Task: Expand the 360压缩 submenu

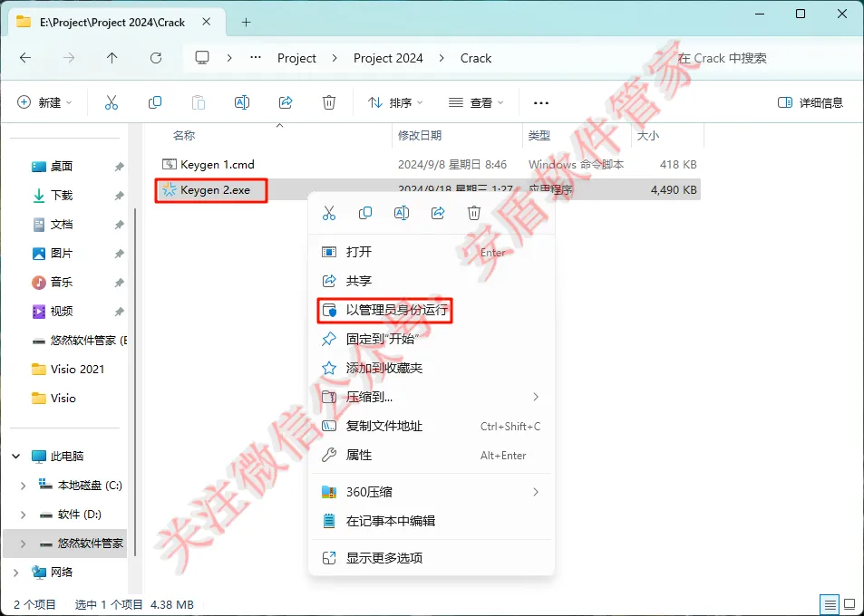Action: 432,492
